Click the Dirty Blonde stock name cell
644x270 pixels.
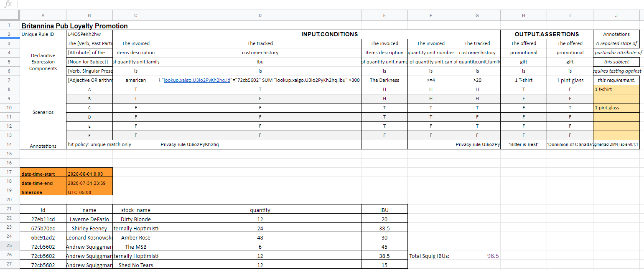tap(136, 219)
